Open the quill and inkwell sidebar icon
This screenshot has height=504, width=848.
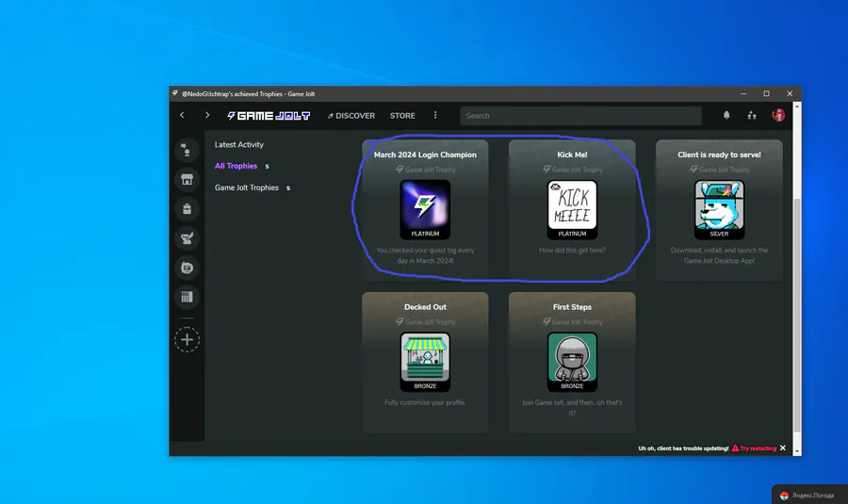[x=187, y=238]
